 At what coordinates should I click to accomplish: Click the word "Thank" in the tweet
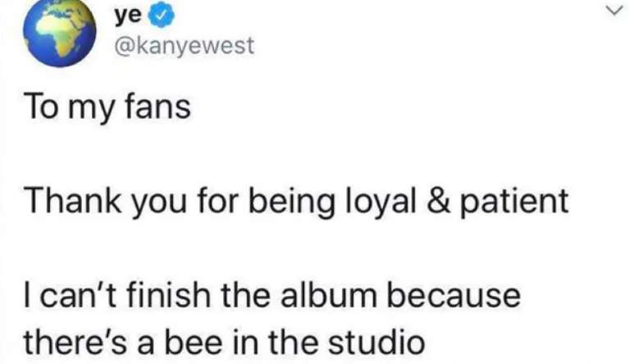[73, 200]
